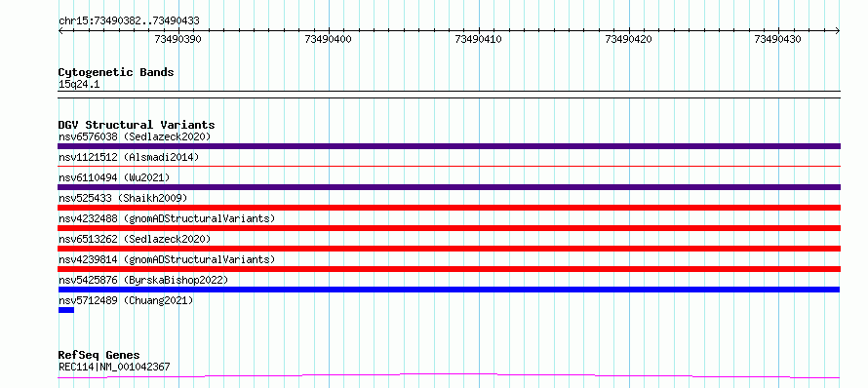The height and width of the screenshot is (388, 868).
Task: Click the red bar for nsv6513262
Action: (x=449, y=249)
